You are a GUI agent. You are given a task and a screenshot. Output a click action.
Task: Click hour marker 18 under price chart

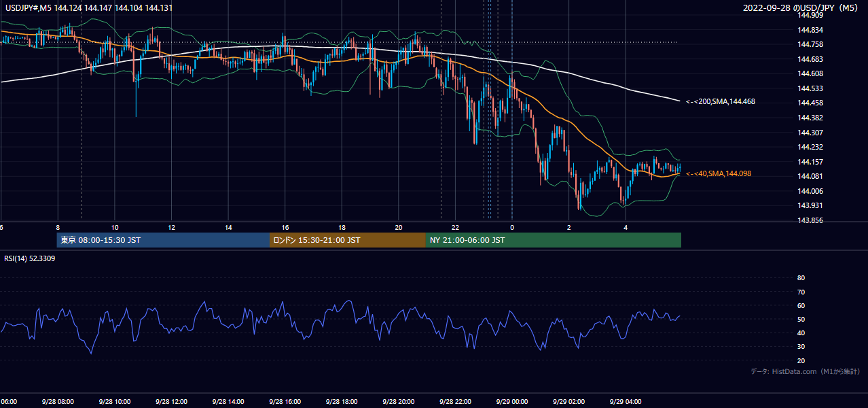point(342,228)
